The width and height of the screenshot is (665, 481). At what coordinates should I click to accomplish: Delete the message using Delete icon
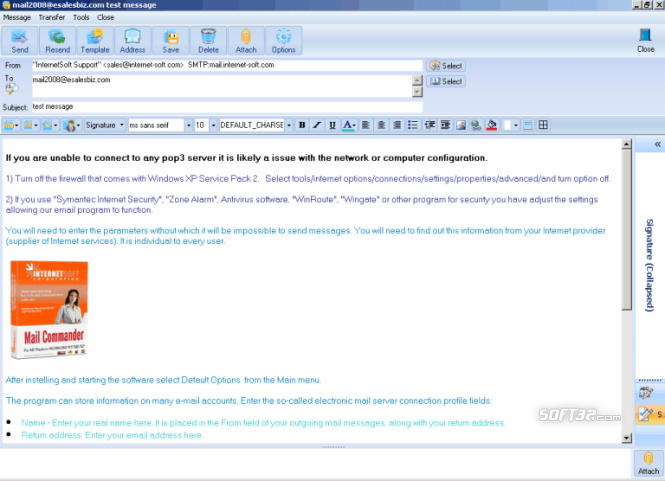point(208,40)
